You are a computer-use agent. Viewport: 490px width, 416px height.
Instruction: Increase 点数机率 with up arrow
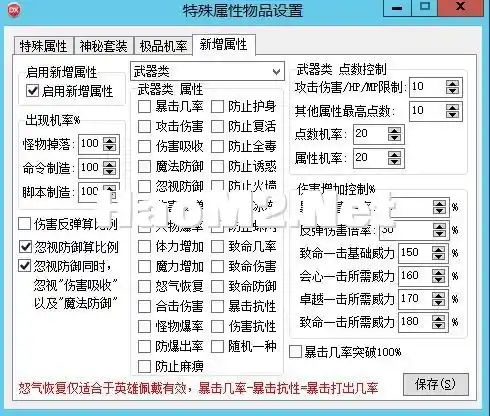tap(395, 130)
